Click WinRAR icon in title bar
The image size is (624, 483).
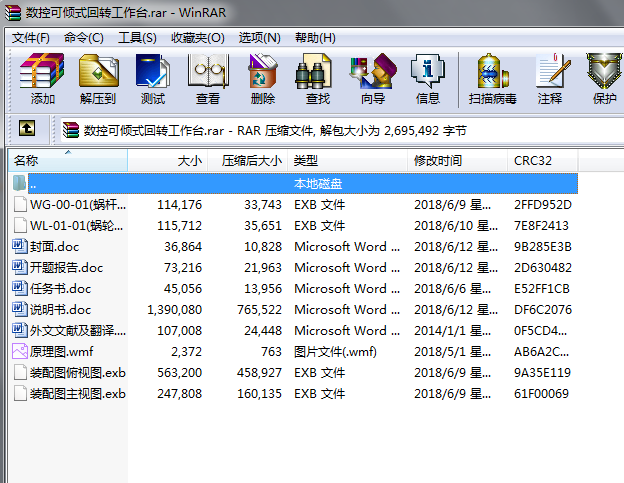tap(13, 12)
